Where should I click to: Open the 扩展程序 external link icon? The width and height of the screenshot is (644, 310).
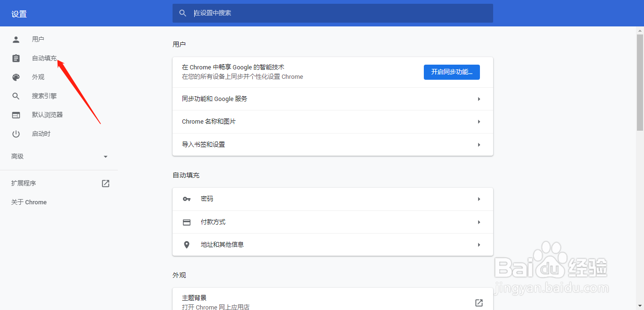(105, 183)
